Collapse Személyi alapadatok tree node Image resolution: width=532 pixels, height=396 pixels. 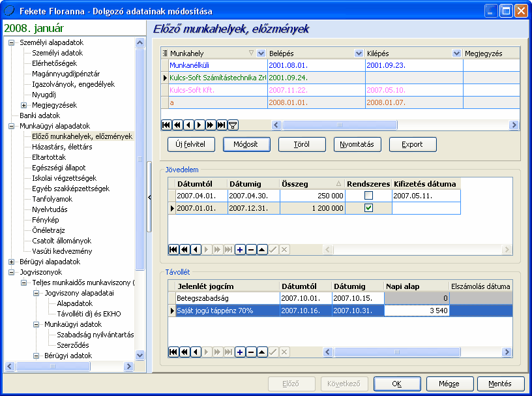click(12, 43)
